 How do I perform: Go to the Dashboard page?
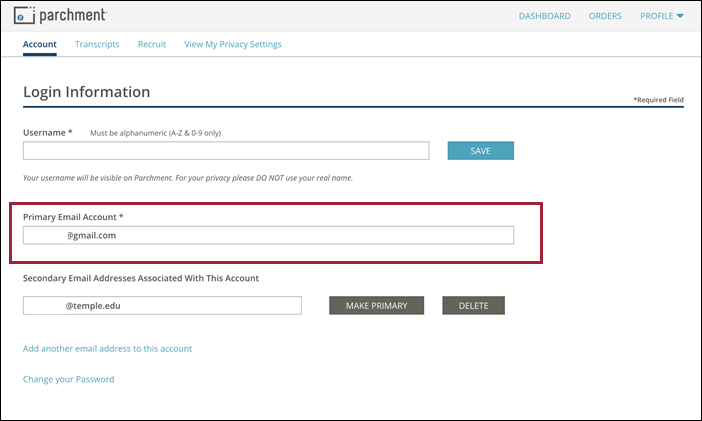(x=544, y=16)
